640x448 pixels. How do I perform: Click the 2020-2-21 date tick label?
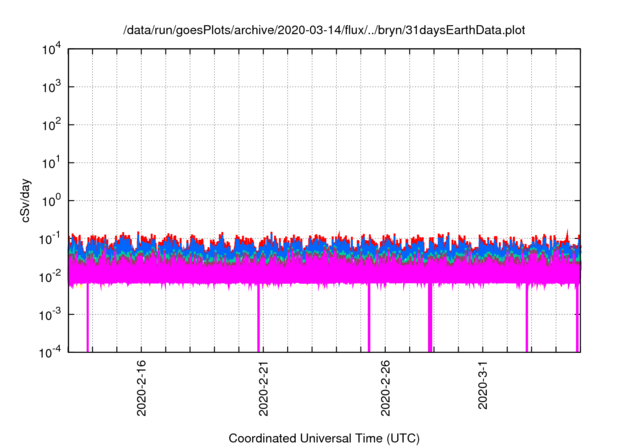coord(263,388)
